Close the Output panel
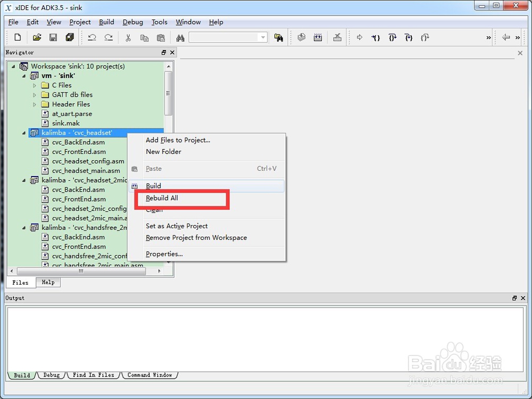 [x=523, y=298]
